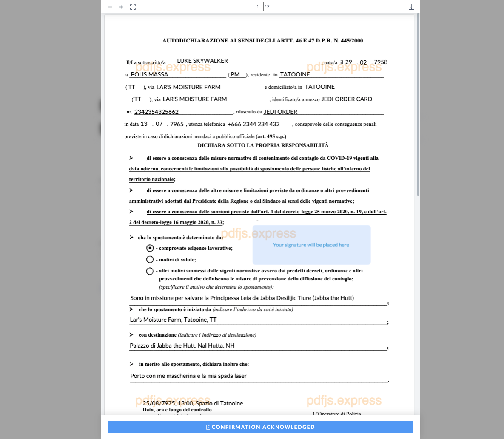Click the origin address Lar's Moisture Farm, Tatooine

pos(173,320)
